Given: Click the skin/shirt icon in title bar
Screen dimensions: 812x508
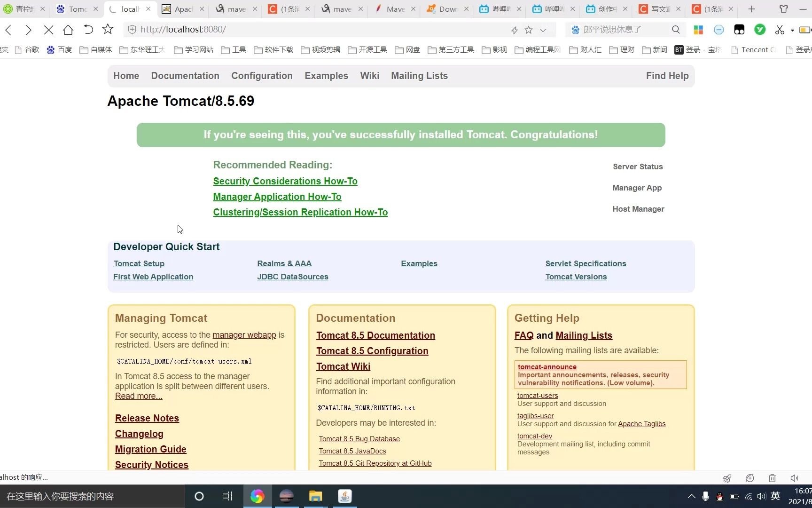Looking at the screenshot, I should [783, 9].
